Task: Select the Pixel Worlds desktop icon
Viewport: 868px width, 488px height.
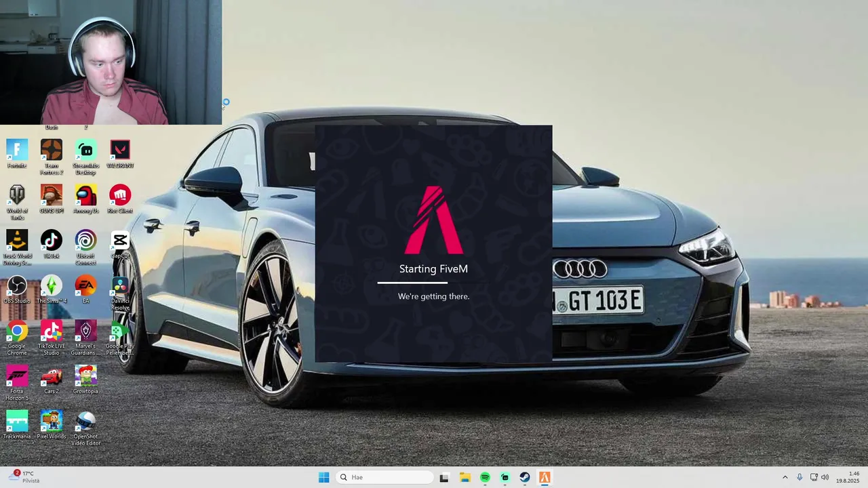Action: coord(52,425)
